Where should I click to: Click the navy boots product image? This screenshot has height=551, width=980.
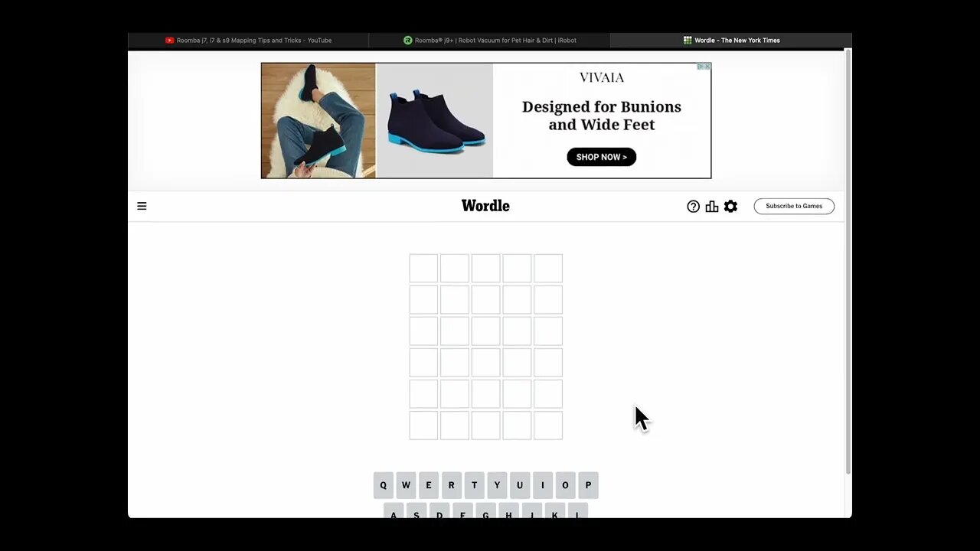[435, 121]
